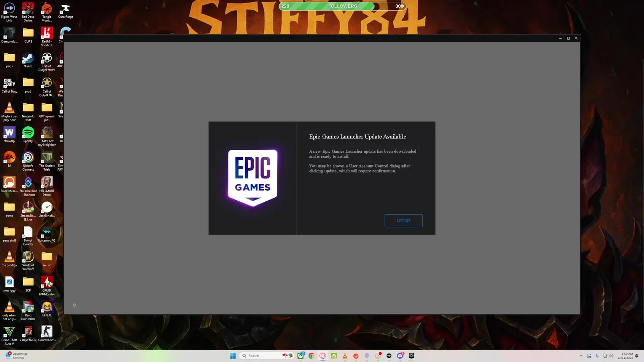The height and width of the screenshot is (362, 644).
Task: Select the 'new iggy' image file
Action: [9, 284]
